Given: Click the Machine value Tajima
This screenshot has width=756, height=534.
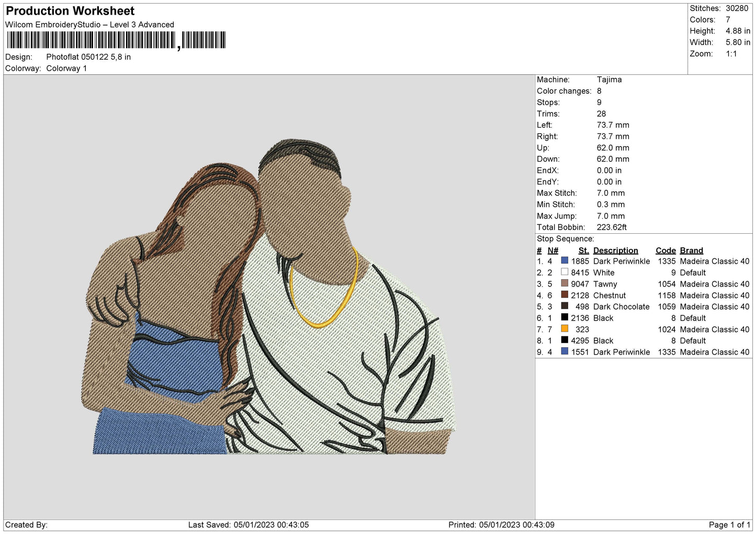Looking at the screenshot, I should tap(609, 79).
